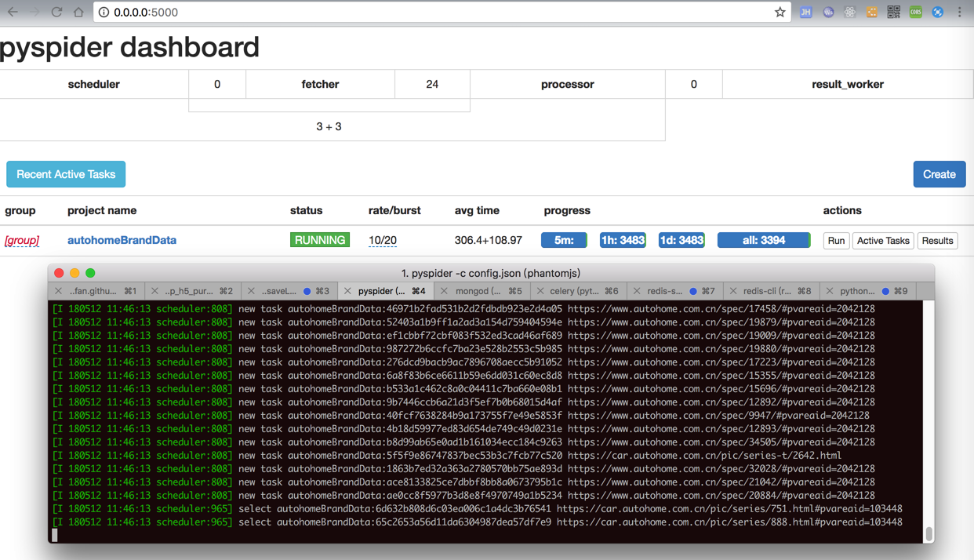The height and width of the screenshot is (560, 974).
Task: Close the ..fan.githu… terminal tab
Action: point(58,291)
